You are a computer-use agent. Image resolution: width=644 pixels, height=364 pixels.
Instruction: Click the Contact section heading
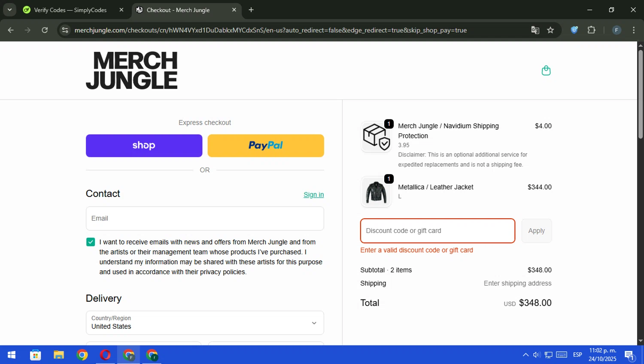tap(103, 193)
